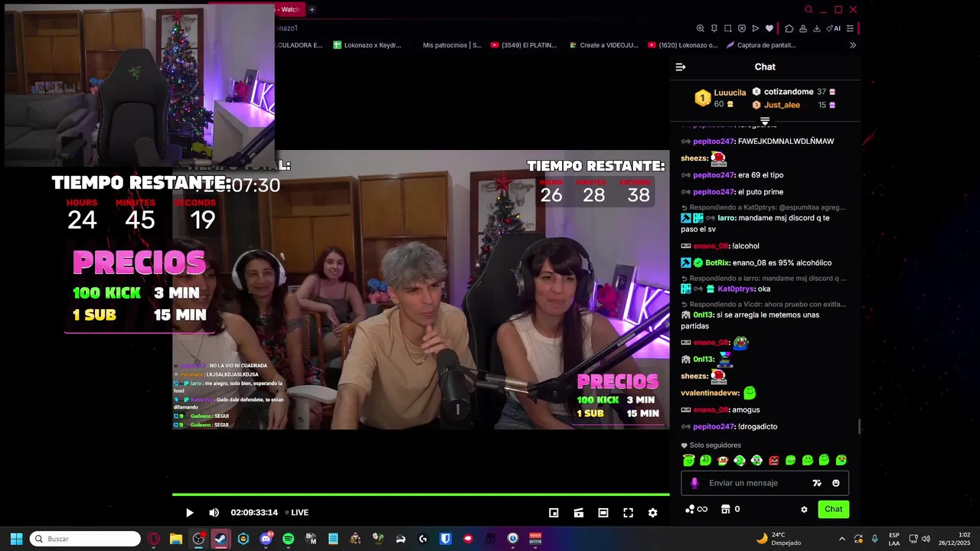
Task: Open Discord from the taskbar
Action: [266, 539]
